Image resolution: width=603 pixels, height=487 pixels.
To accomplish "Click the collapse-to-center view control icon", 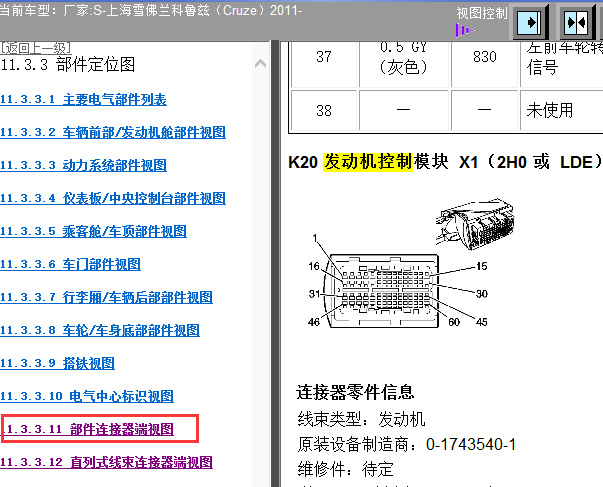I will pyautogui.click(x=576, y=23).
